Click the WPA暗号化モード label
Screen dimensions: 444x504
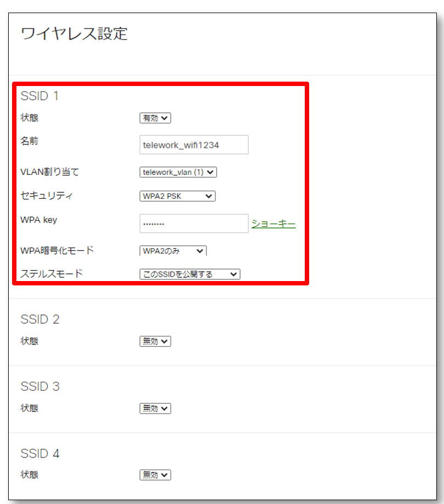(57, 250)
